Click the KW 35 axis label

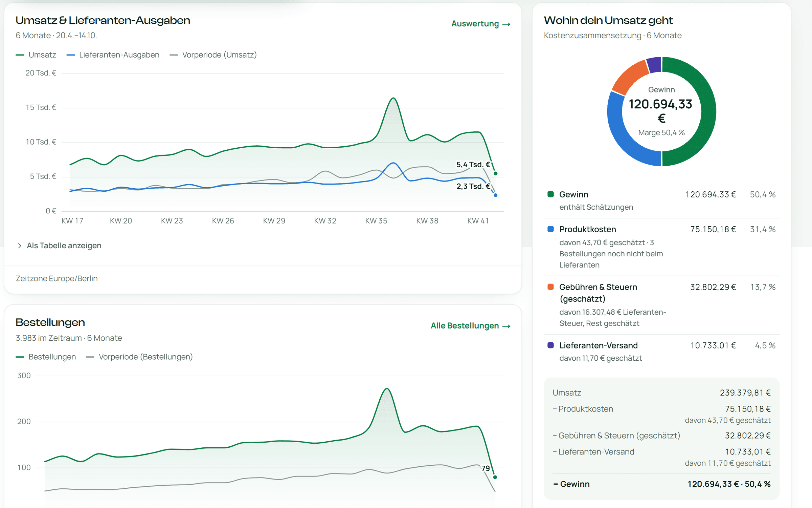click(x=376, y=221)
